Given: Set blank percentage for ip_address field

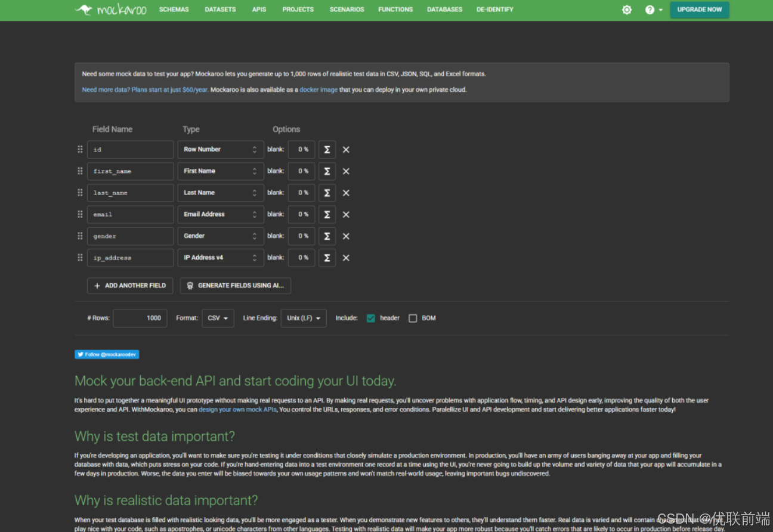Looking at the screenshot, I should click(x=301, y=258).
